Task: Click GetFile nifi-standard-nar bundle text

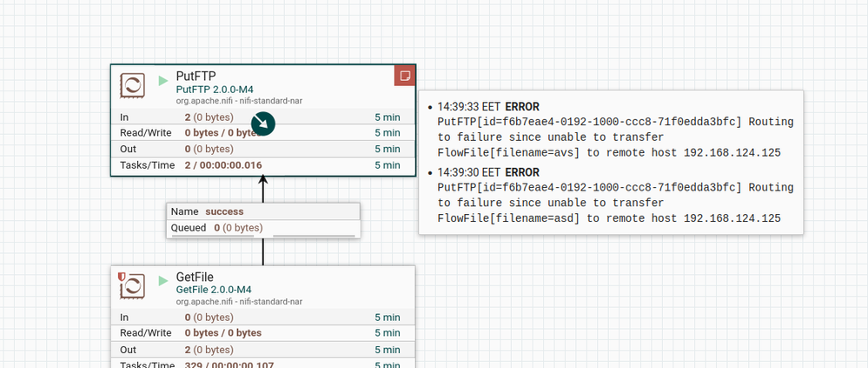Action: point(239,302)
